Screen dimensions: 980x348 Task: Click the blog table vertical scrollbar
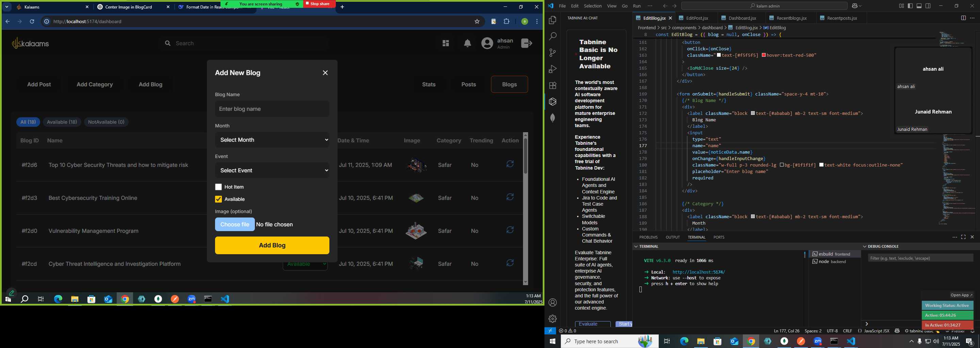tap(525, 209)
